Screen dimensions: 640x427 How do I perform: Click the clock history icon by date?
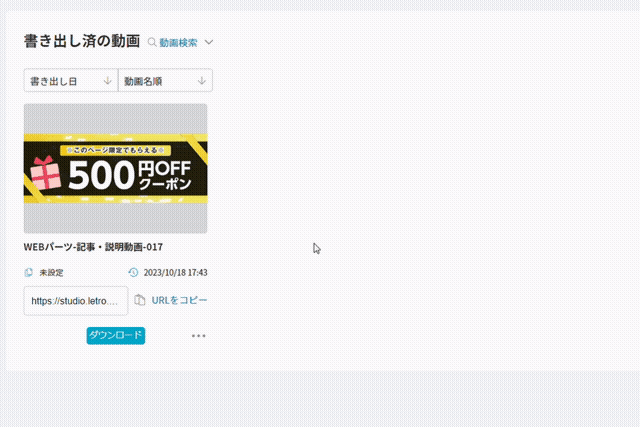(x=134, y=272)
